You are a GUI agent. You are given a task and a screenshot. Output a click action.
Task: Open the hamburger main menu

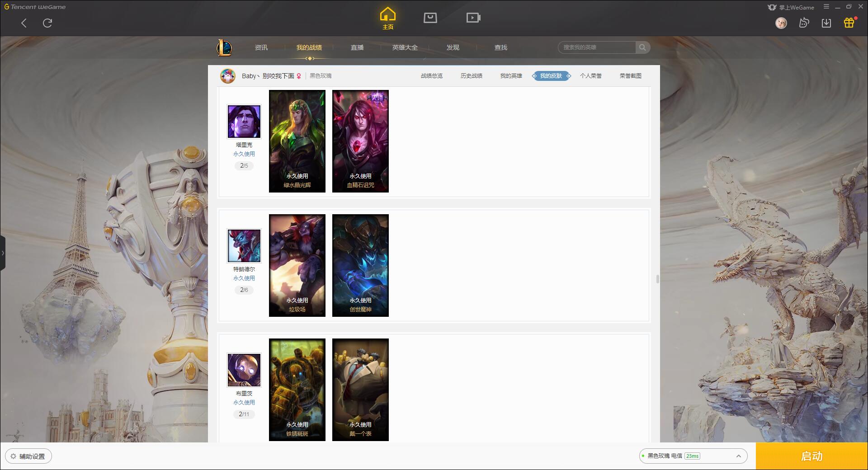click(826, 7)
